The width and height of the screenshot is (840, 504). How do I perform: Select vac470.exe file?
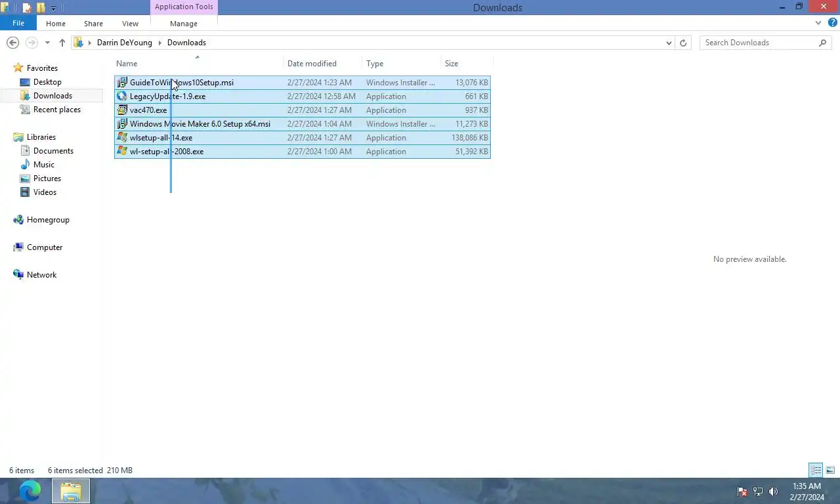[x=302, y=110]
